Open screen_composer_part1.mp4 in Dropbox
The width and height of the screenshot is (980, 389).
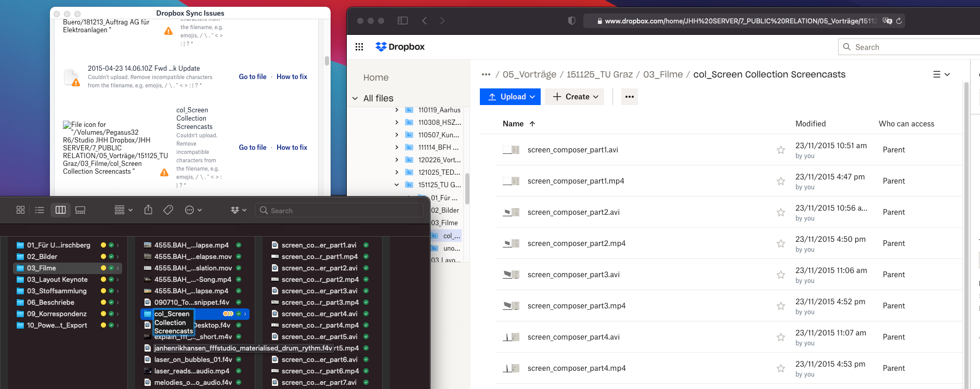(x=576, y=181)
